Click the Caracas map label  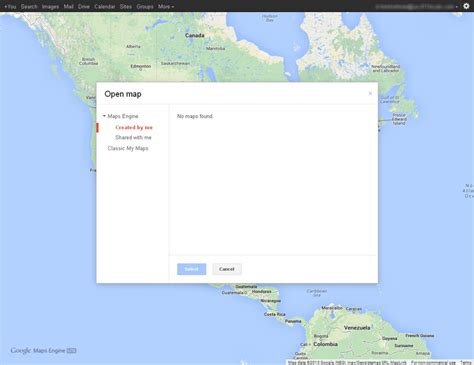tap(354, 309)
